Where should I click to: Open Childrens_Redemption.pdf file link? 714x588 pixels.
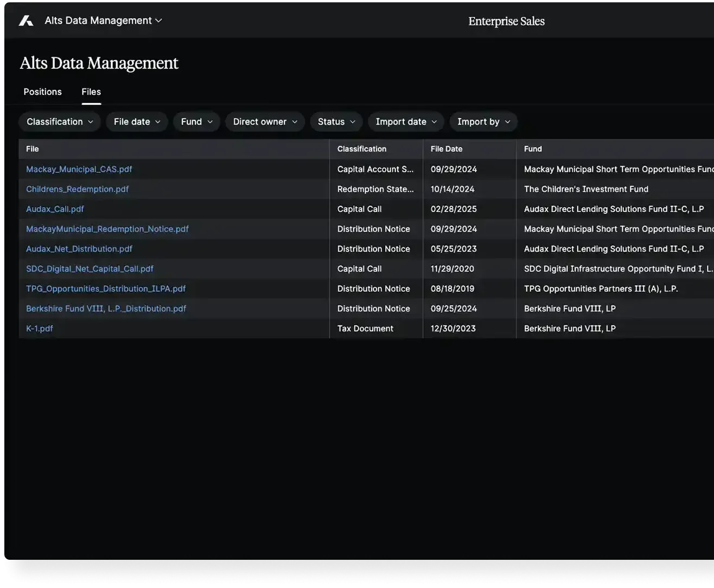click(78, 189)
